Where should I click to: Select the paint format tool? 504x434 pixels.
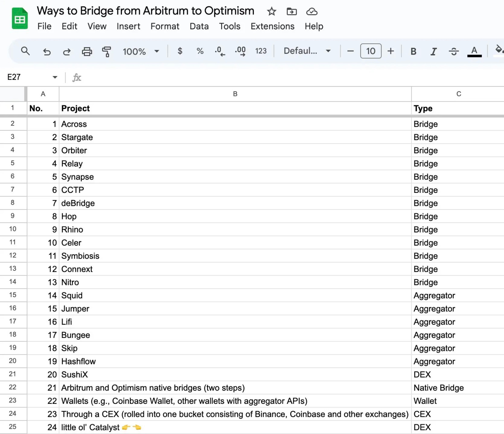[x=106, y=52]
